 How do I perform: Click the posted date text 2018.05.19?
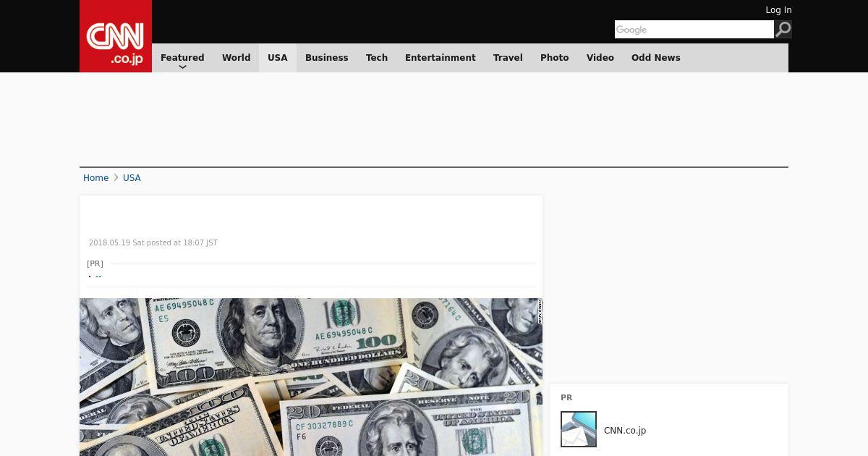(153, 243)
